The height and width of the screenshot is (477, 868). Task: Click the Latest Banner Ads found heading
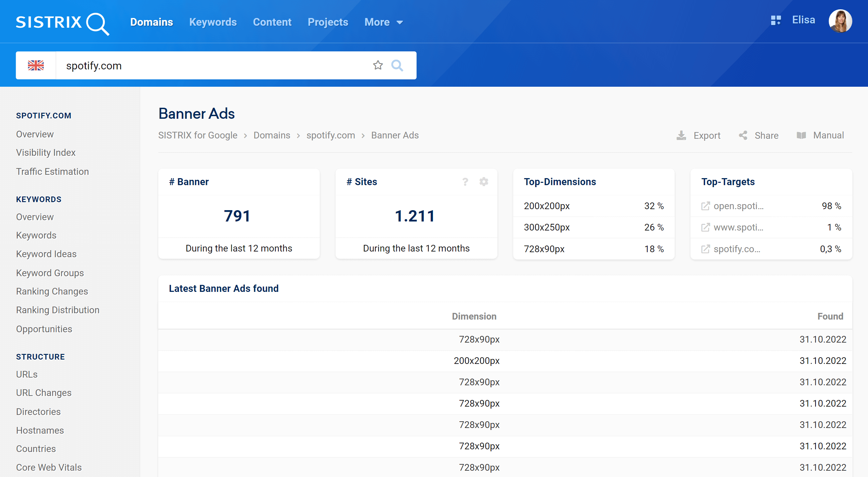(224, 289)
